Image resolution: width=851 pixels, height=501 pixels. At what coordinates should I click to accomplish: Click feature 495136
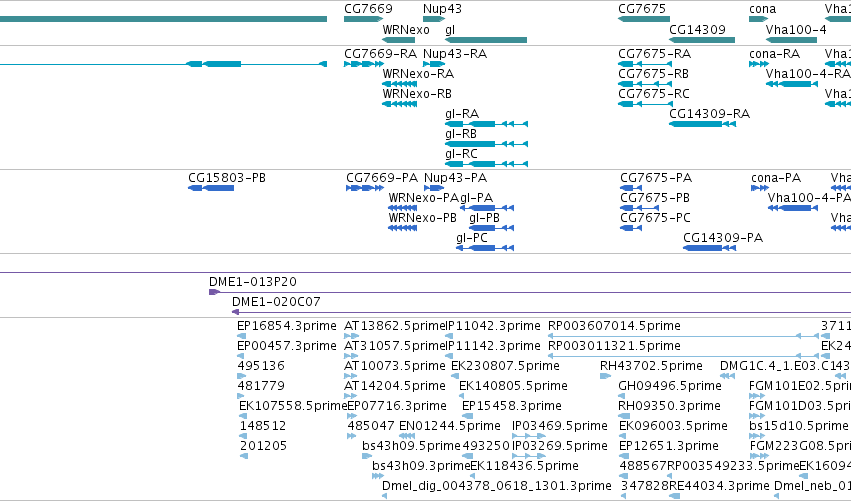(x=242, y=376)
